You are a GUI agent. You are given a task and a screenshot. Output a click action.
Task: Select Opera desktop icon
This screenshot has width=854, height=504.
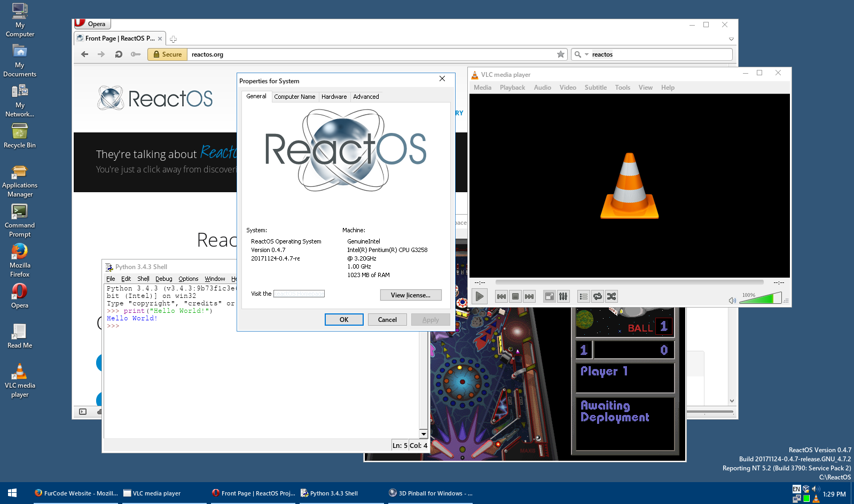(20, 296)
